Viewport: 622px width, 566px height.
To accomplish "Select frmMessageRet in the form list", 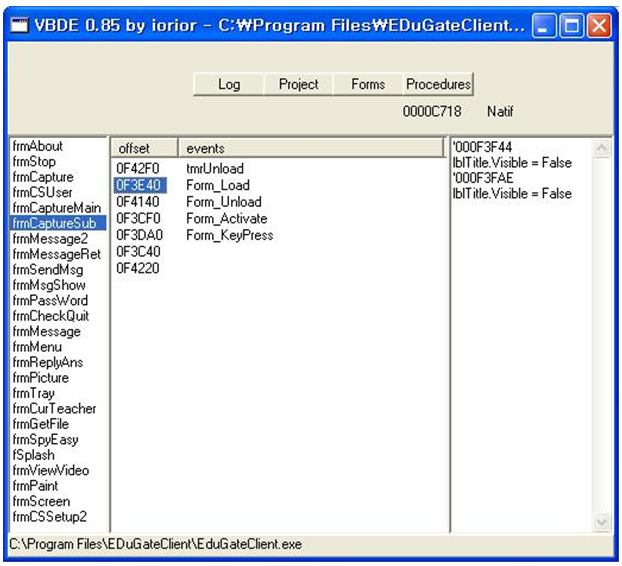I will [57, 254].
